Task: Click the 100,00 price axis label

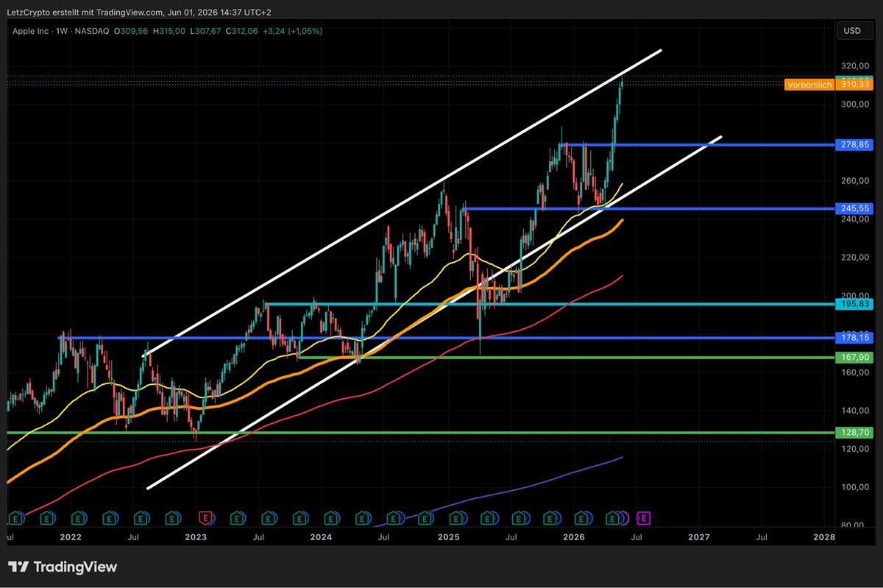Action: click(x=857, y=487)
